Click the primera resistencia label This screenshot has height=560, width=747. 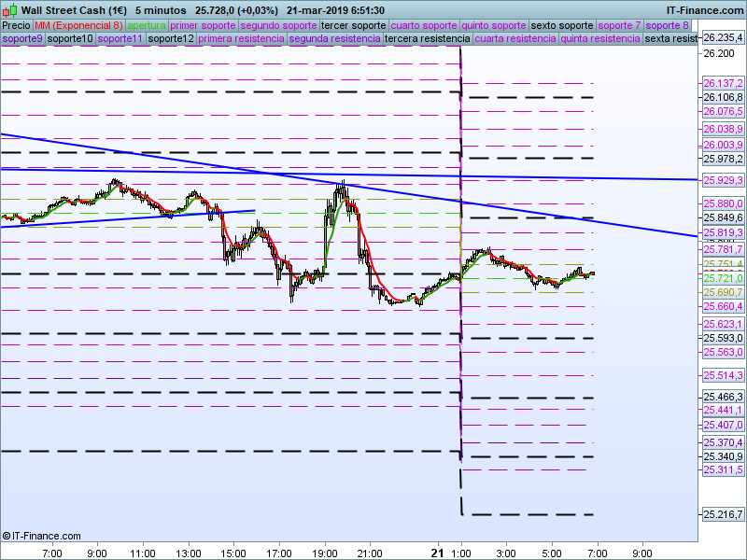coord(241,38)
